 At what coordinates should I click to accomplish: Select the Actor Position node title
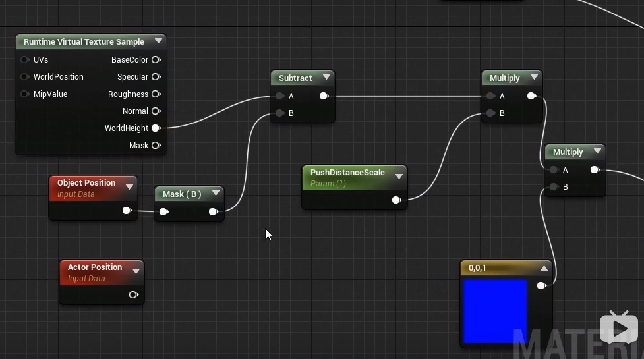95,267
